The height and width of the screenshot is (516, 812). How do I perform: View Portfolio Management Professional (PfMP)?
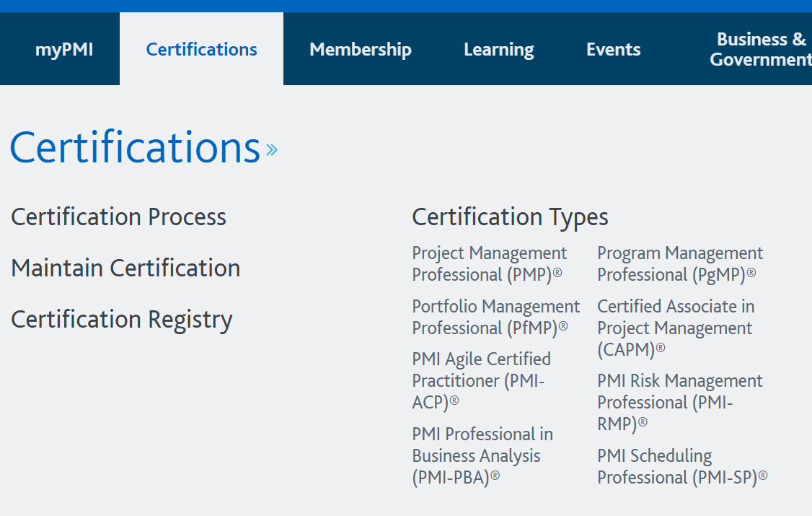click(x=495, y=317)
